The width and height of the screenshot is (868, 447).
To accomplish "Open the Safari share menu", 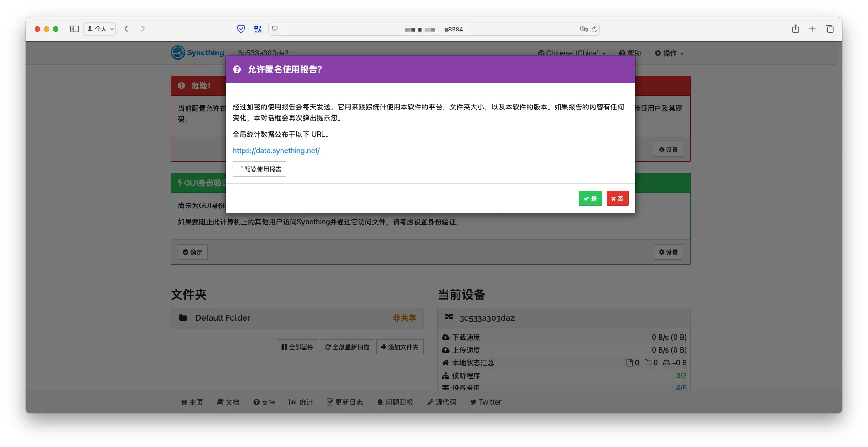I will (795, 29).
